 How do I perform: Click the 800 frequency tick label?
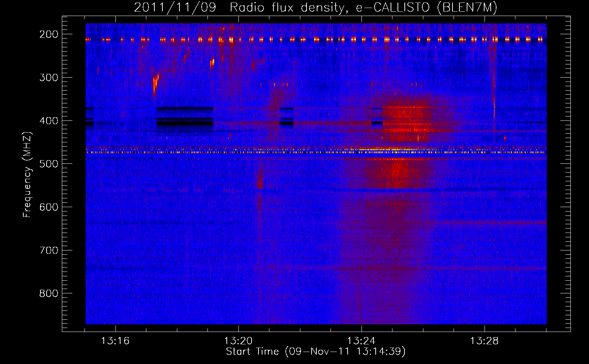click(49, 293)
